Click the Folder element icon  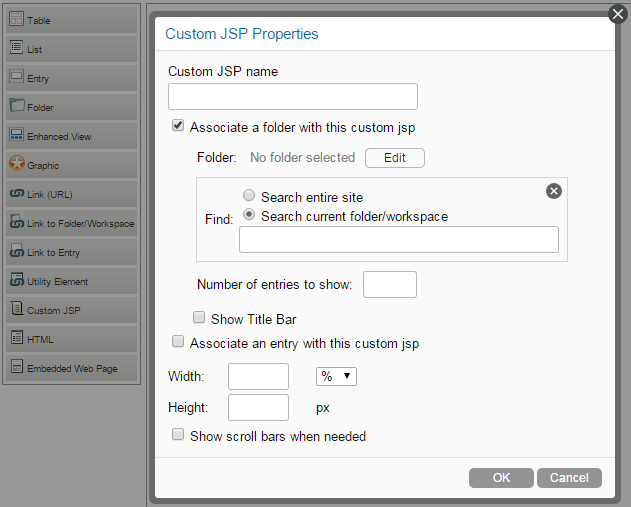pyautogui.click(x=16, y=106)
